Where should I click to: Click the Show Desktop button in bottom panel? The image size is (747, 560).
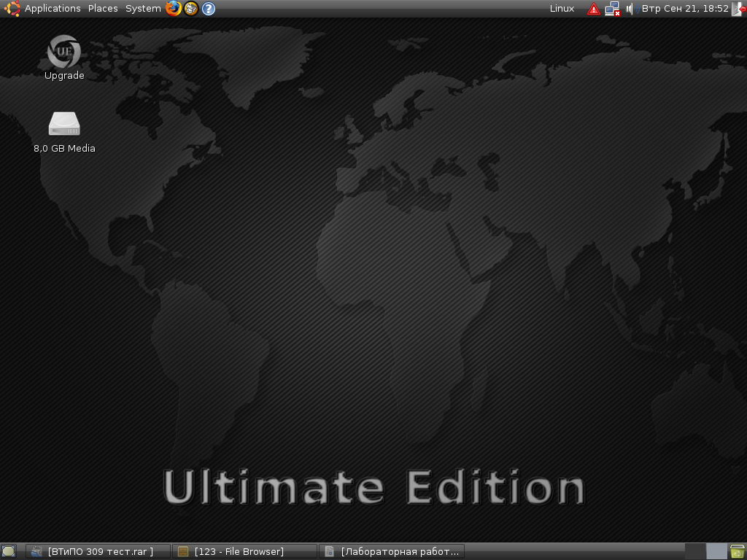coord(9,551)
